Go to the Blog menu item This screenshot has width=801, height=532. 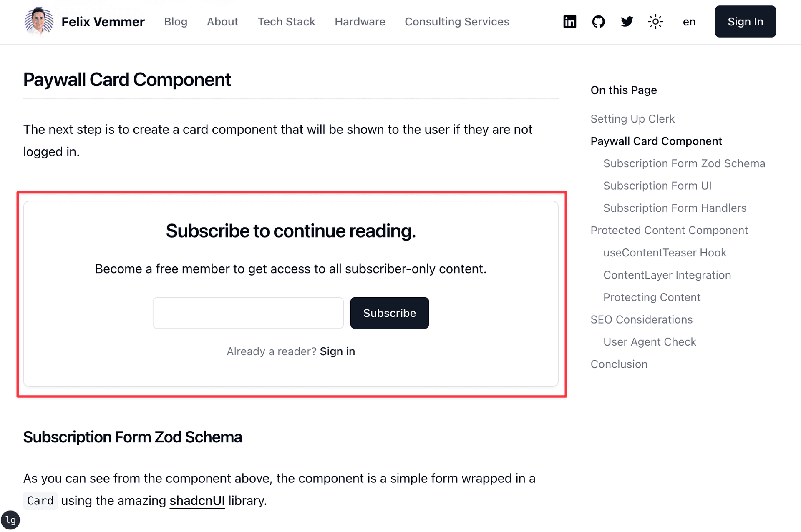click(x=176, y=22)
